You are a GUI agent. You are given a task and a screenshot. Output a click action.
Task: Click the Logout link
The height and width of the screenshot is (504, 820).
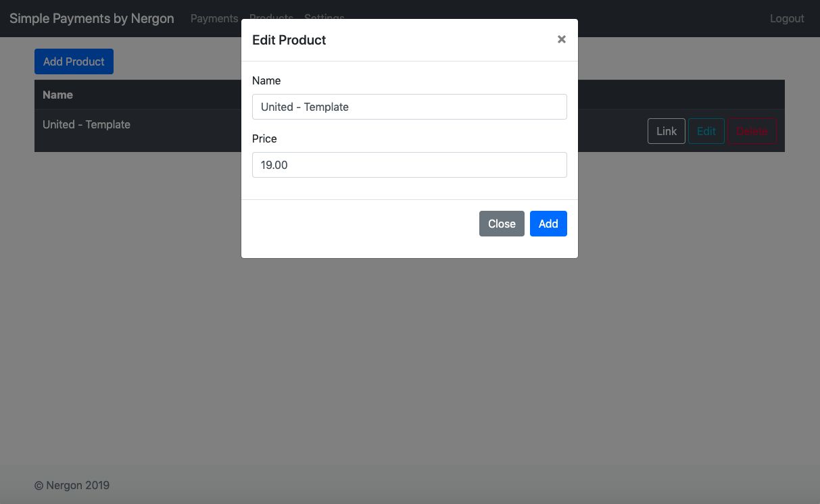786,18
